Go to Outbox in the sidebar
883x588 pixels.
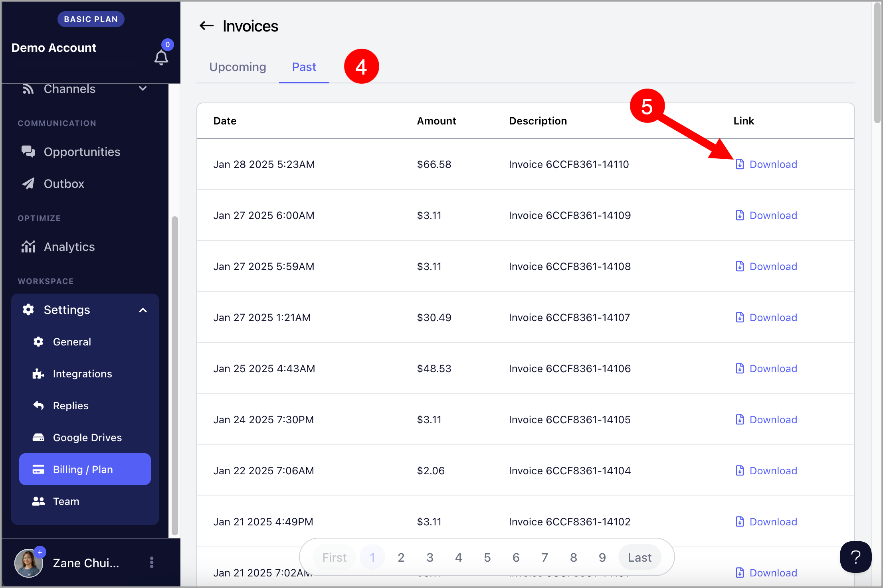64,184
